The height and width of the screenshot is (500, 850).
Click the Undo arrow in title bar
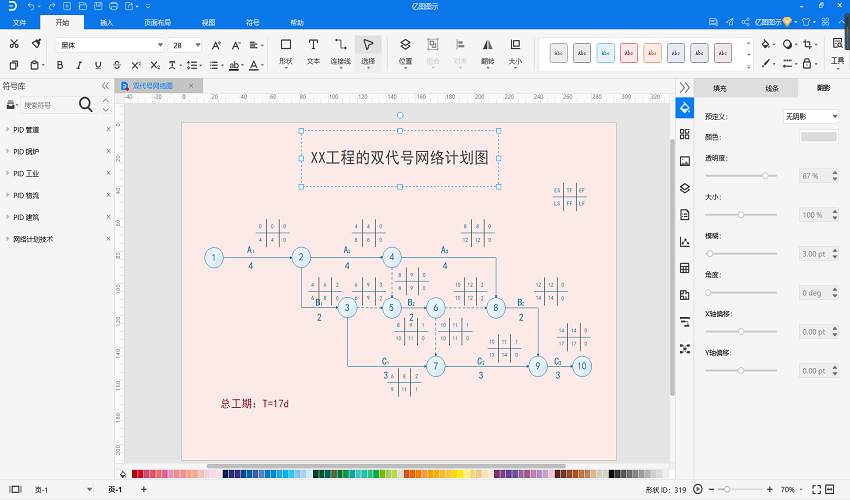pyautogui.click(x=30, y=7)
